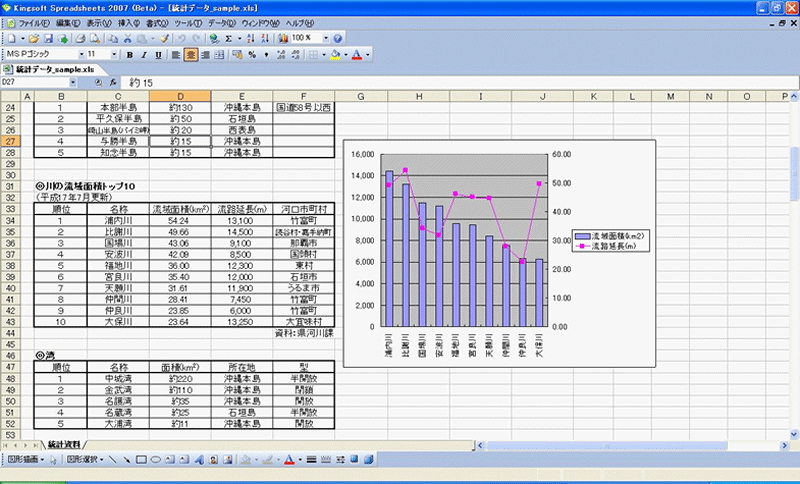Align cell text to the right
800x484 pixels.
point(205,55)
